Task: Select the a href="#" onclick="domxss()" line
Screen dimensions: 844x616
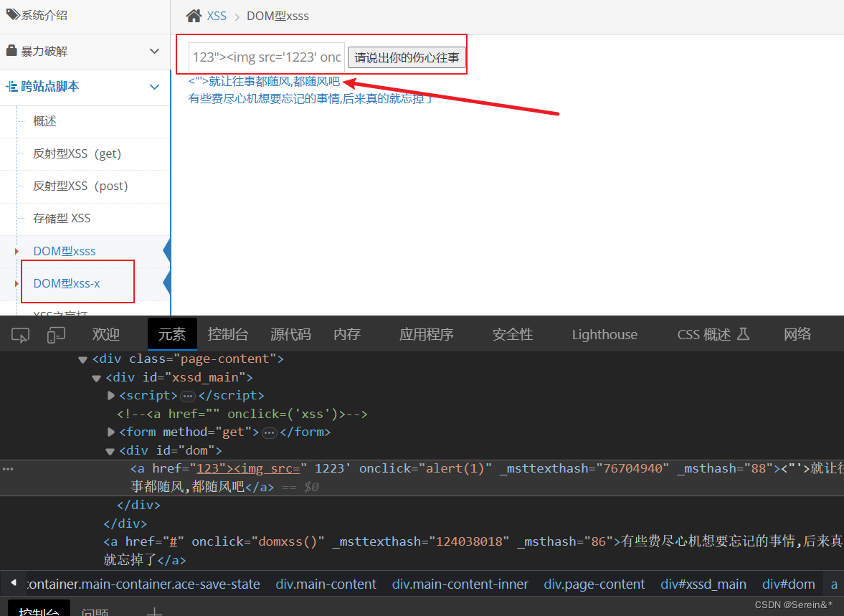Action: pyautogui.click(x=473, y=551)
